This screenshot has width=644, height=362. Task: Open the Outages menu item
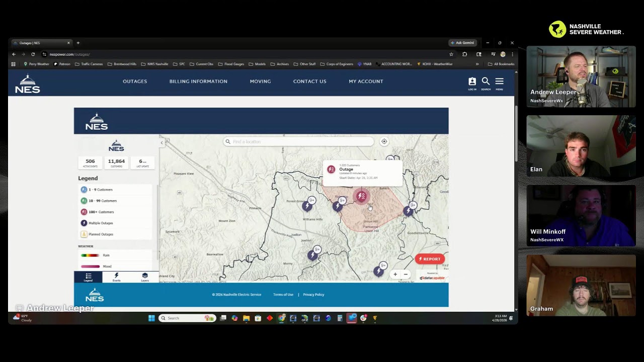click(x=135, y=81)
